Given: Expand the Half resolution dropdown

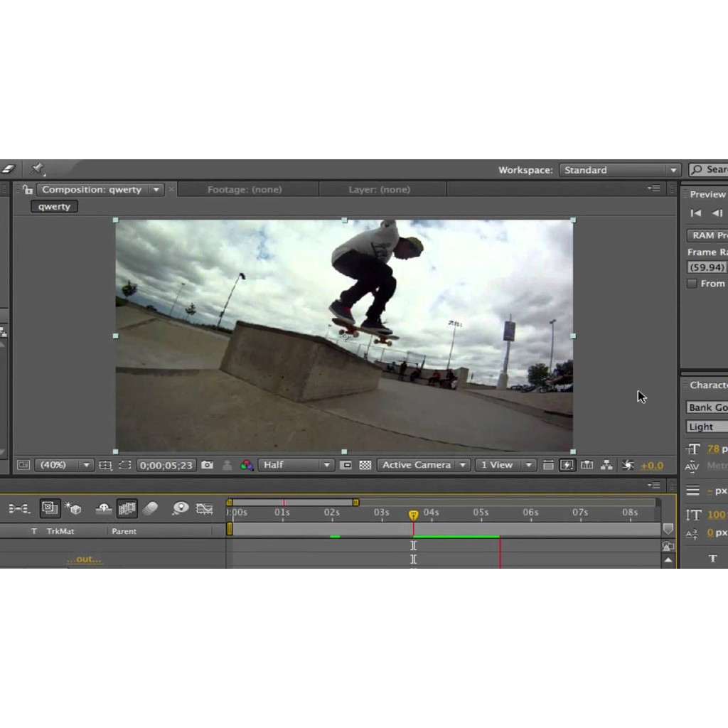Looking at the screenshot, I should click(296, 465).
